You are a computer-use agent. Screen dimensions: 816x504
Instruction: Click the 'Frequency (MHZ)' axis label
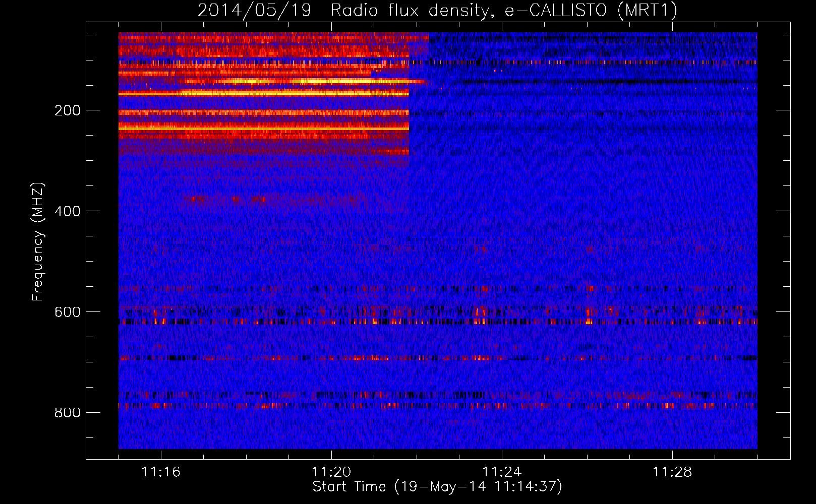point(38,242)
